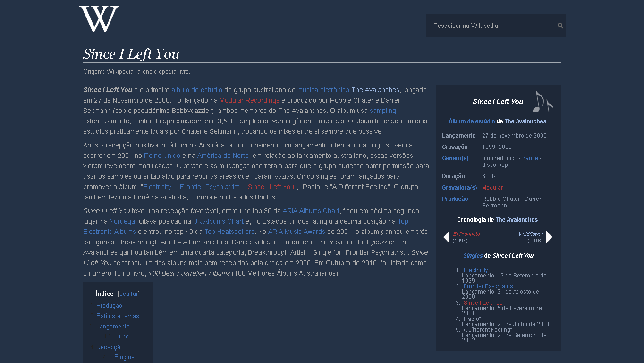644x363 pixels.
Task: Open the Wildflower next album link
Action: [x=531, y=234]
